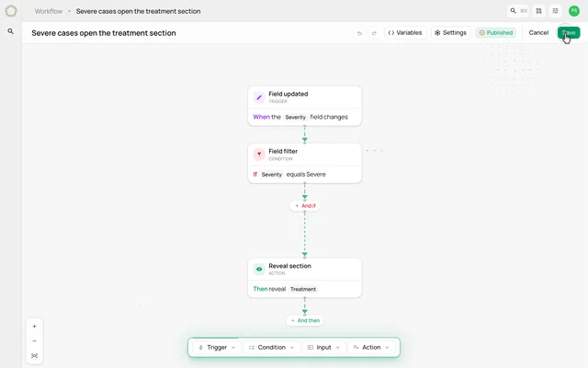Click the Treatment tag in the action node
588x368 pixels.
coord(303,289)
